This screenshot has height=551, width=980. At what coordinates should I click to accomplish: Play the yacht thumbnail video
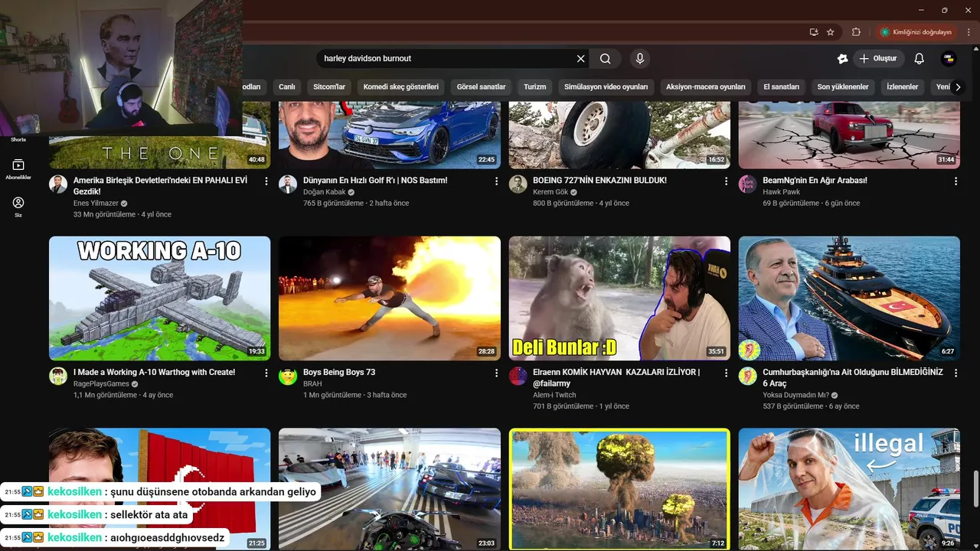[849, 298]
